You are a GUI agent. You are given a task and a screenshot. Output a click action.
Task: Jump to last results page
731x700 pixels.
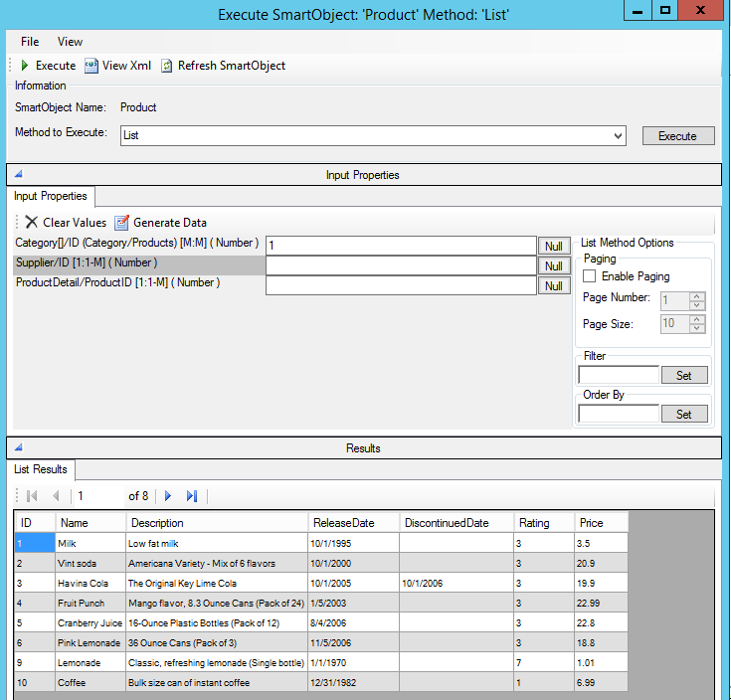coord(192,495)
